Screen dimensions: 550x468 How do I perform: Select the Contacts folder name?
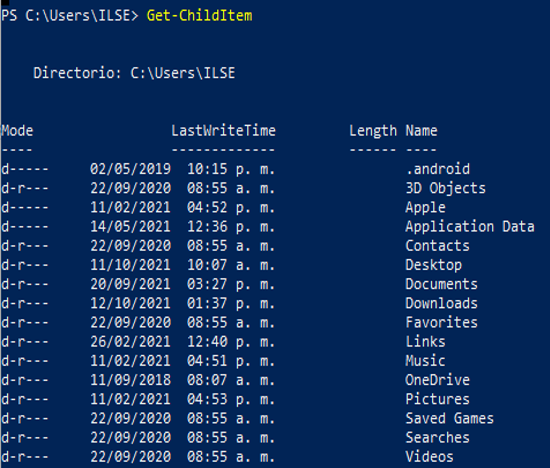point(437,246)
